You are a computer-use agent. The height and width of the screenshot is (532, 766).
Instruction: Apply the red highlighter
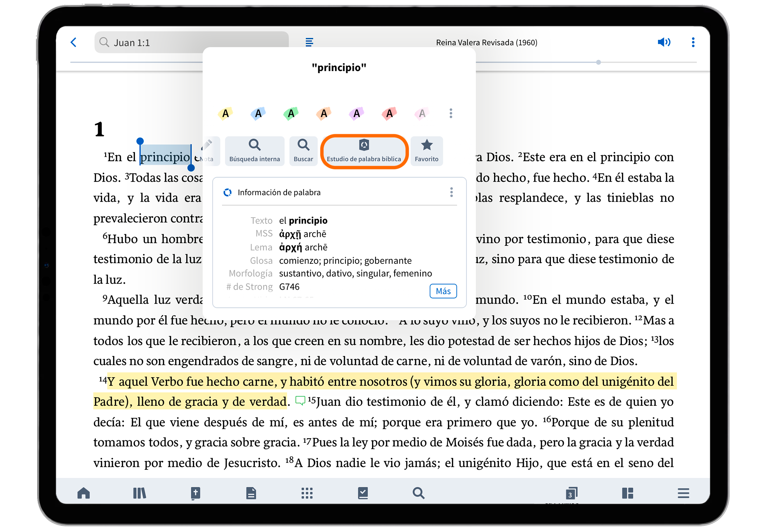coord(389,114)
